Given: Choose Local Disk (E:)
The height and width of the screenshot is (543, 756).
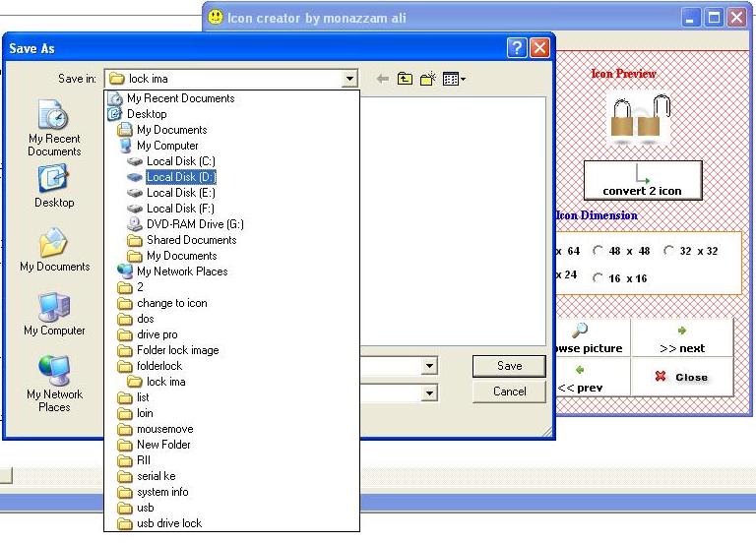Looking at the screenshot, I should (x=232, y=193).
